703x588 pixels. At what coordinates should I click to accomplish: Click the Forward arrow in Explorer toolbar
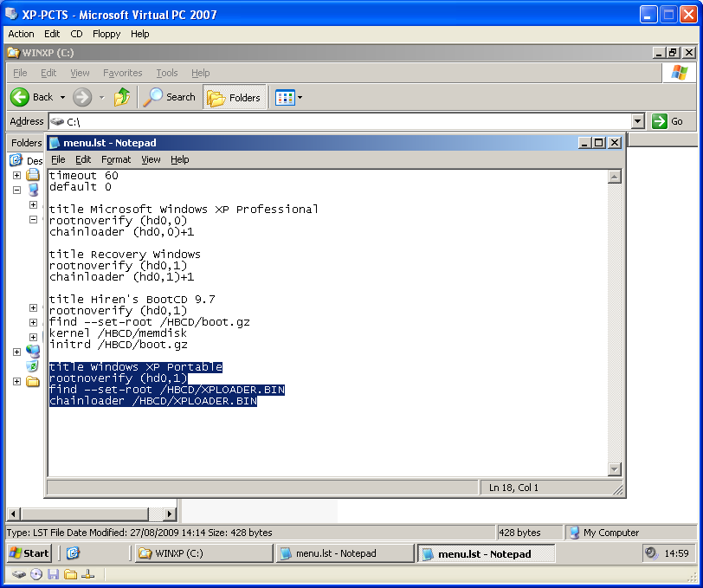click(x=82, y=97)
